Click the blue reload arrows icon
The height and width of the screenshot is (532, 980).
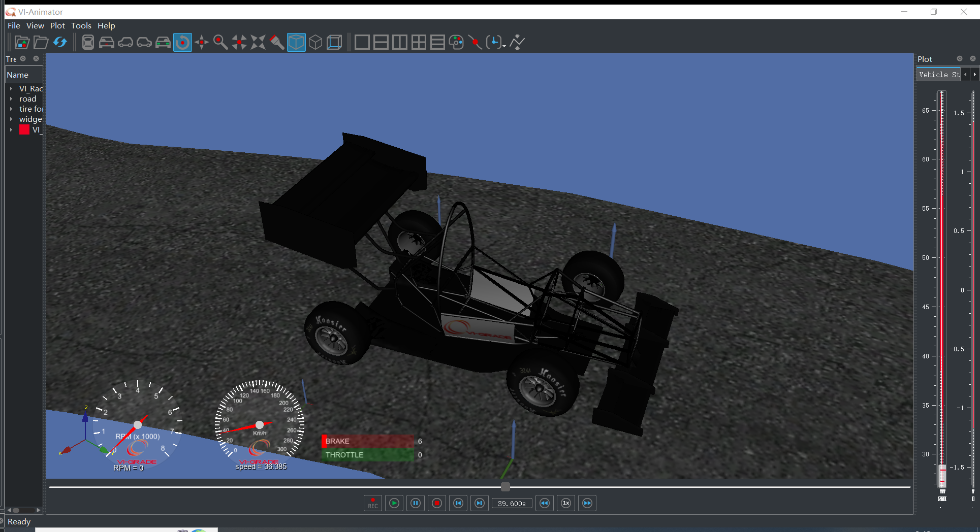(60, 43)
